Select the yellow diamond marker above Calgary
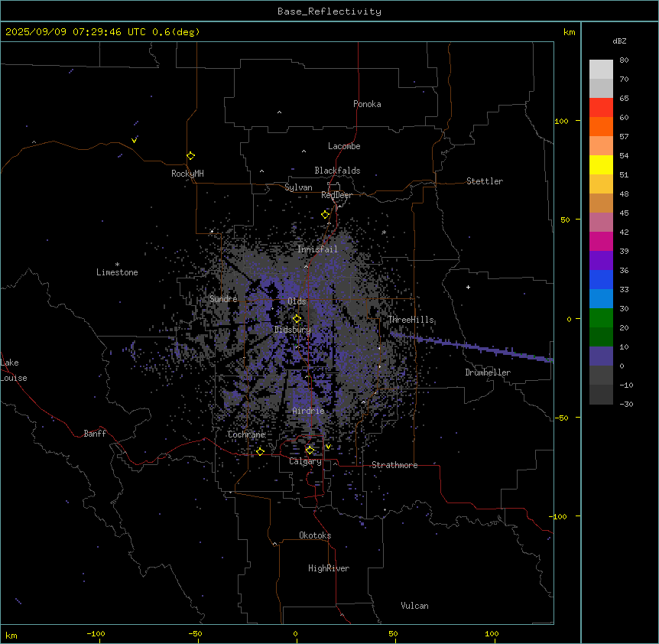This screenshot has width=659, height=644. [x=310, y=450]
